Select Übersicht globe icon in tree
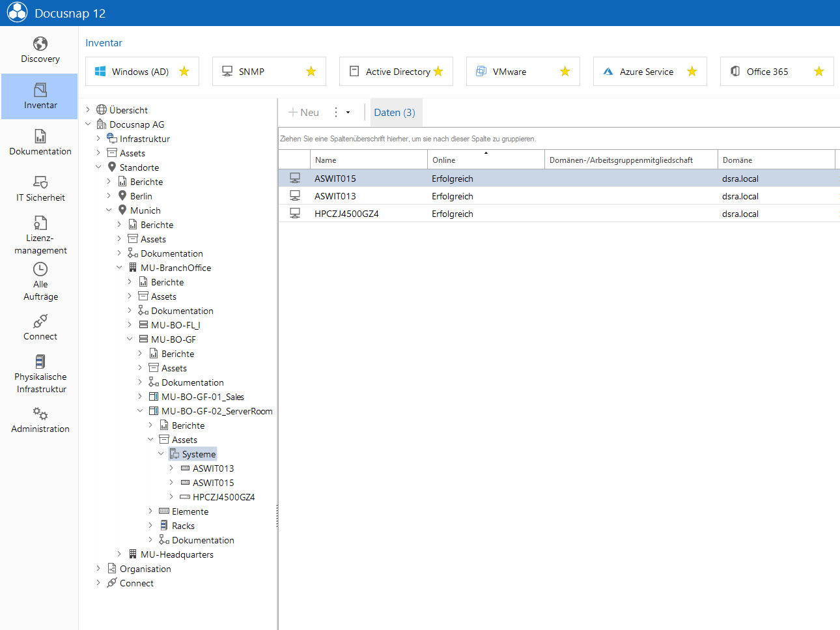 coord(102,110)
